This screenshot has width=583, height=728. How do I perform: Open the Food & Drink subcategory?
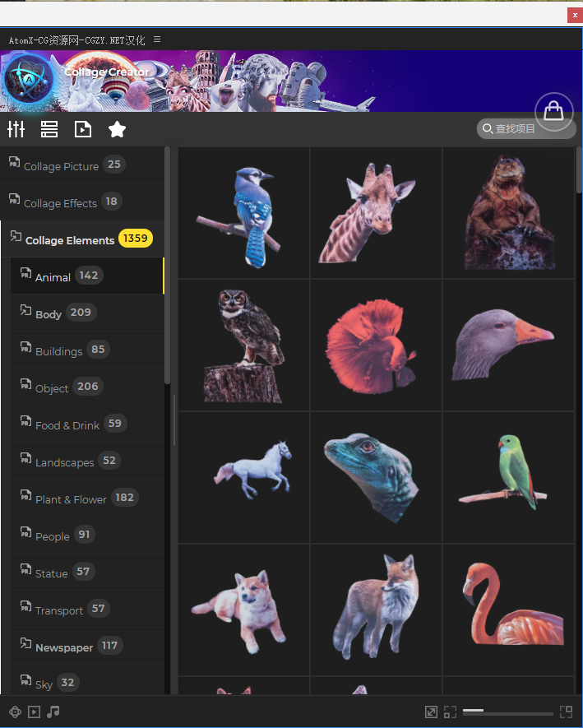click(87, 424)
